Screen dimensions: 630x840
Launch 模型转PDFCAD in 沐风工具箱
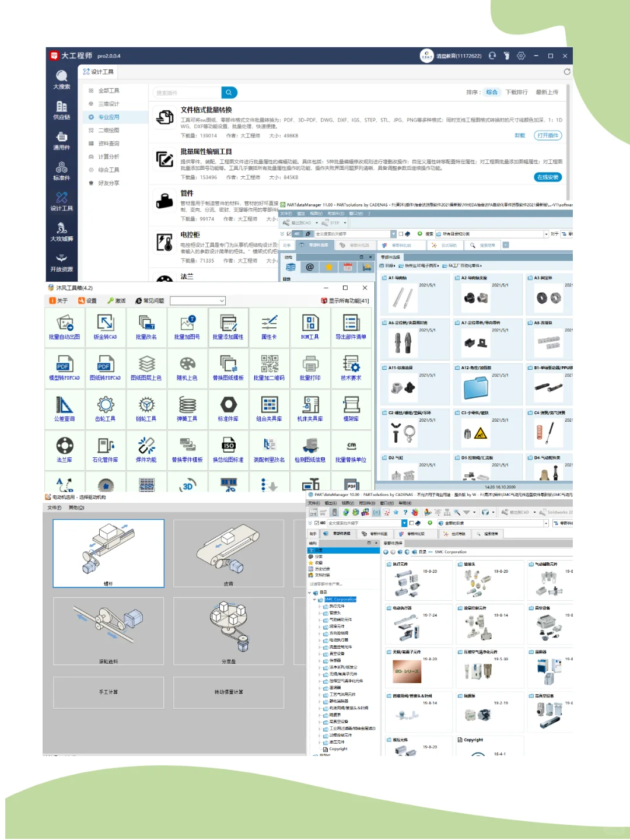(65, 369)
